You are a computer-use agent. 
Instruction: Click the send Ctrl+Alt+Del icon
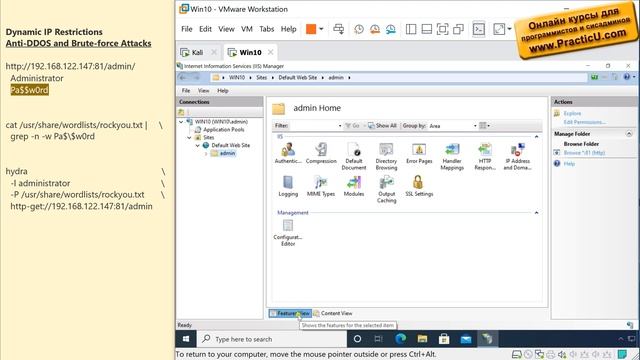(338, 29)
